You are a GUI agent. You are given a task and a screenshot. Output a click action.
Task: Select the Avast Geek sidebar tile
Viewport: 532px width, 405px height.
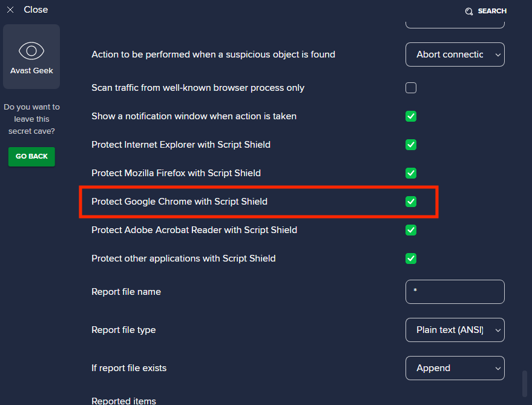pyautogui.click(x=31, y=56)
